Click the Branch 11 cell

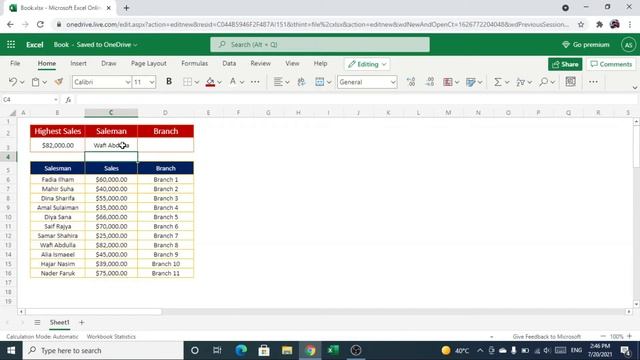166,273
